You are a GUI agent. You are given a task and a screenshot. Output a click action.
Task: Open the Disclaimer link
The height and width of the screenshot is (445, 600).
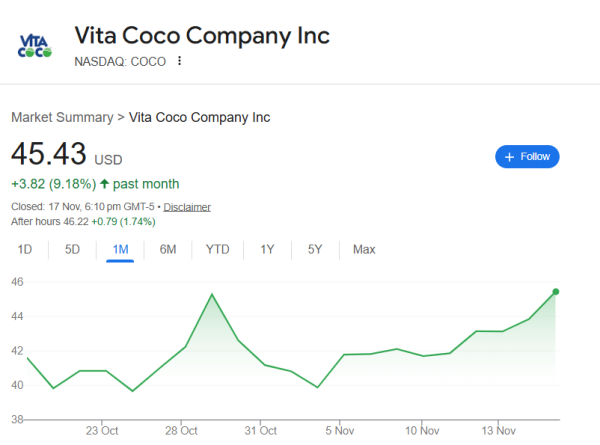coord(187,207)
